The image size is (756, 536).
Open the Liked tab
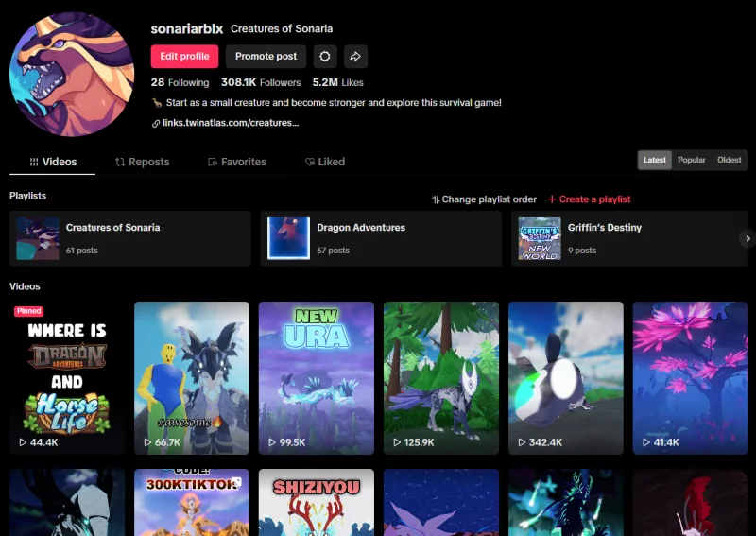(324, 162)
